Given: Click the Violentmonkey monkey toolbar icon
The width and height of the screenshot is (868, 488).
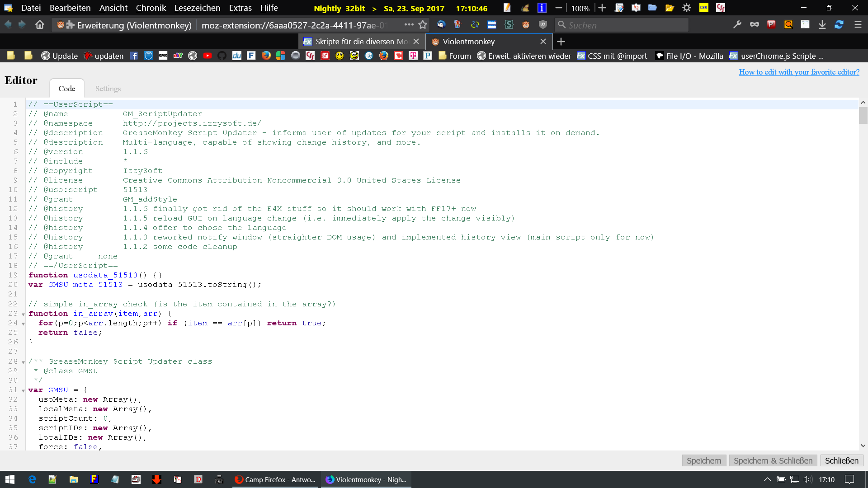Looking at the screenshot, I should [526, 25].
